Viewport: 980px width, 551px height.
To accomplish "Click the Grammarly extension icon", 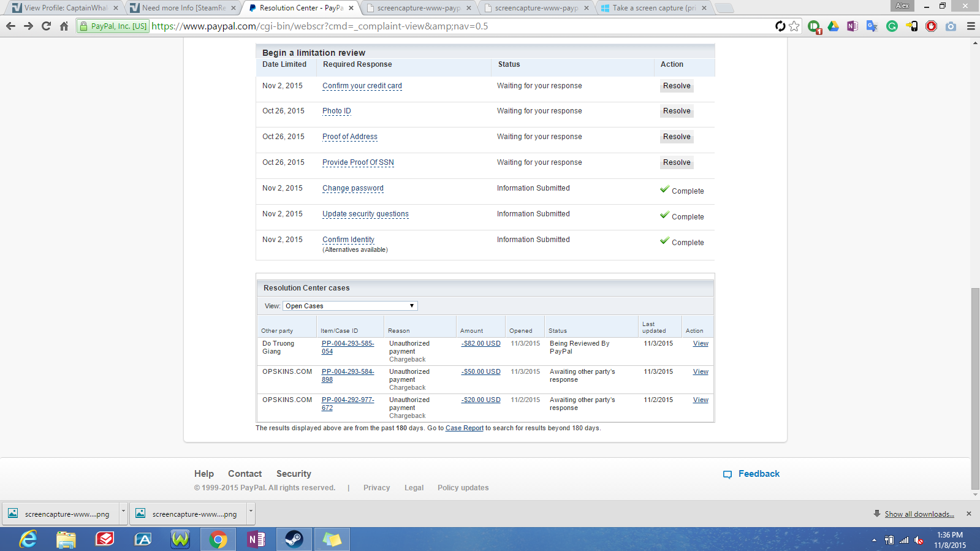I will (892, 26).
